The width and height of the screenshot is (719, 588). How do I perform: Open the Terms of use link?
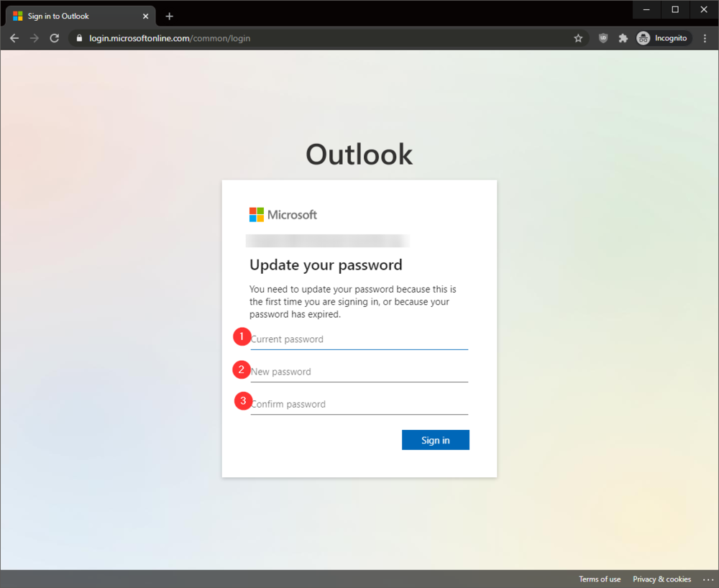coord(600,579)
